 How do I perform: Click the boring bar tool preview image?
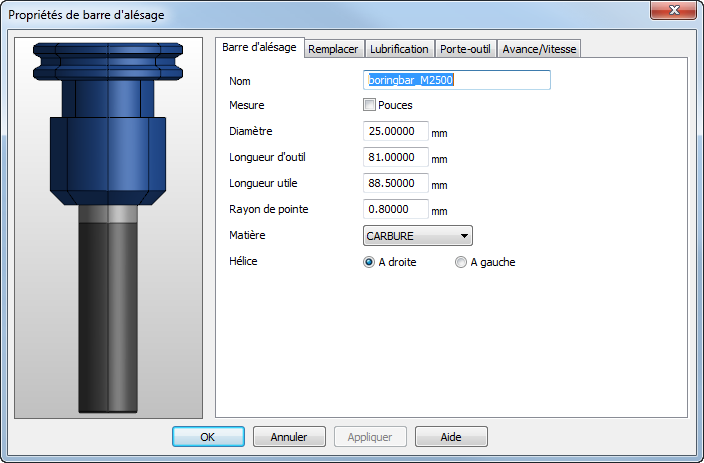(108, 228)
